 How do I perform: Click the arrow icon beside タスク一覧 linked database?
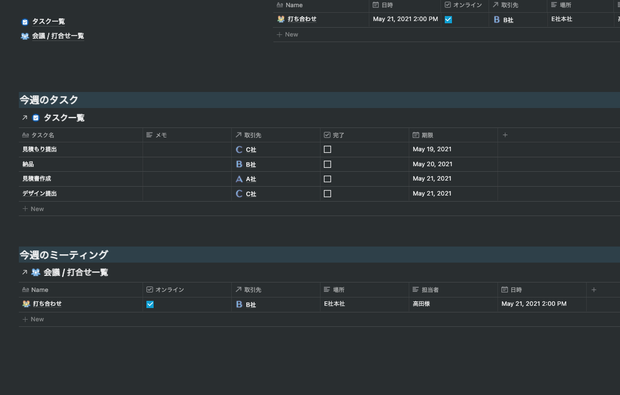click(25, 118)
